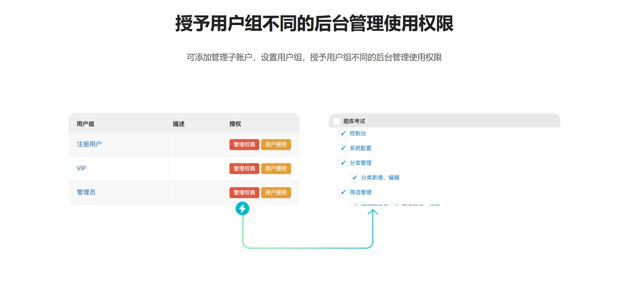This screenshot has height=296, width=644.
Task: Open the 管理员 user group link
Action: 86,192
